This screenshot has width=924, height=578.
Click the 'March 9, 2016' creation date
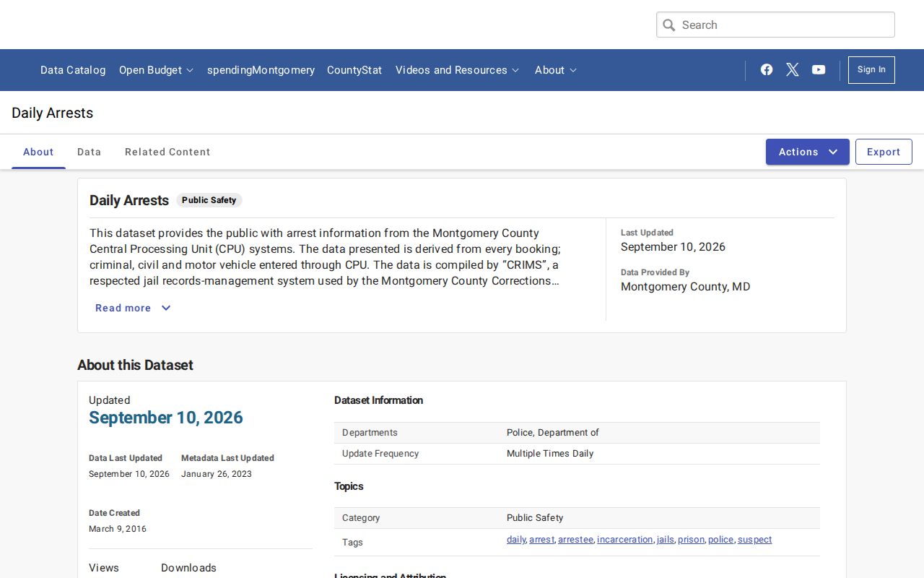point(118,529)
